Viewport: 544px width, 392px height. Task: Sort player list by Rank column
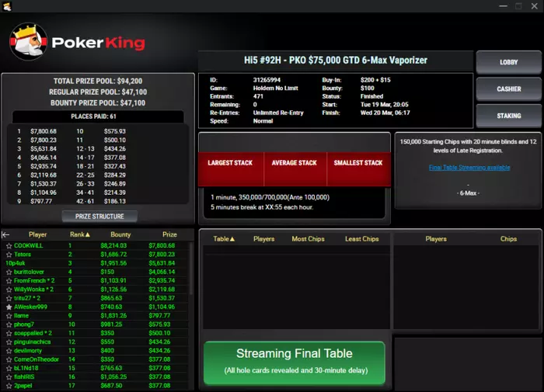80,234
